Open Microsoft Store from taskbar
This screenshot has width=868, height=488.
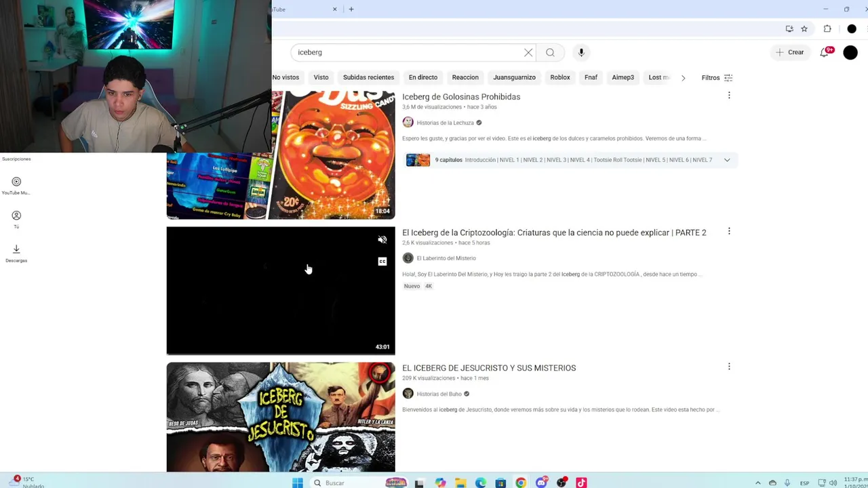coord(500,483)
